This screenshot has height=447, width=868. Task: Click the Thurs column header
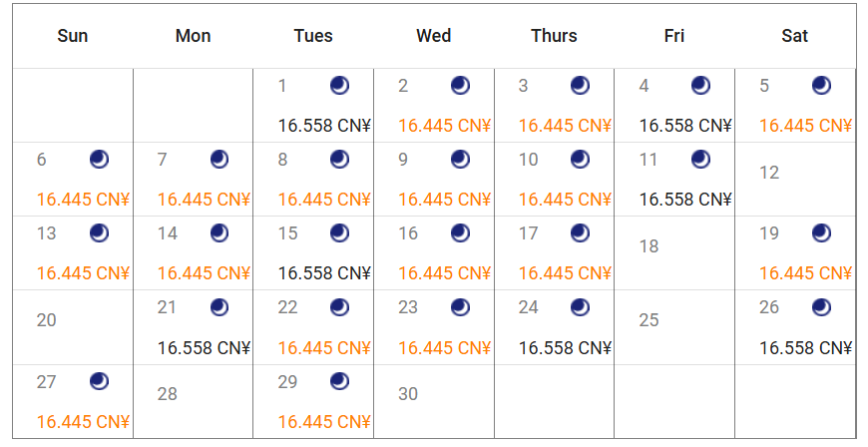[554, 36]
